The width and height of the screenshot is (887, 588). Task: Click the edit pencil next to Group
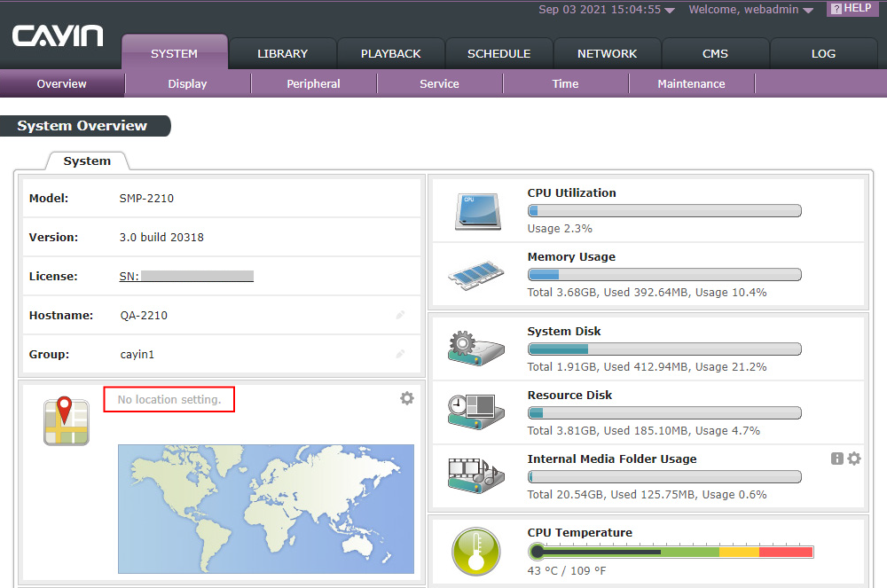[x=401, y=354]
